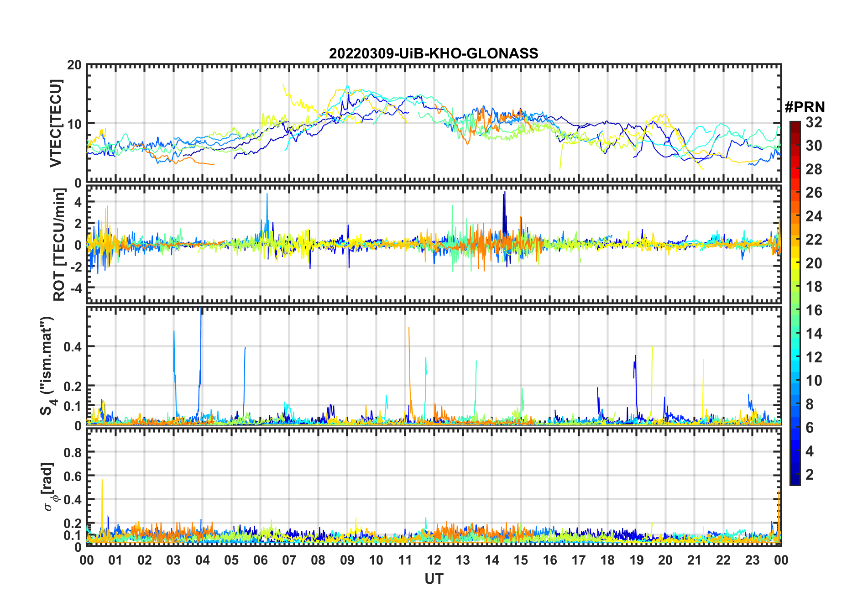Screen dimensions: 868x607
Task: Click UT axis hour label 15
Action: click(x=521, y=560)
